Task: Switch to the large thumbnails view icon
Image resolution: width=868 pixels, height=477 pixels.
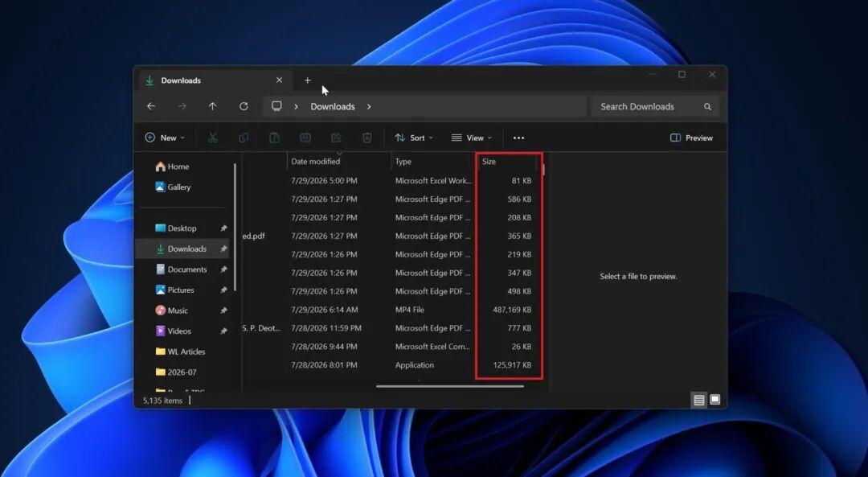Action: click(715, 400)
